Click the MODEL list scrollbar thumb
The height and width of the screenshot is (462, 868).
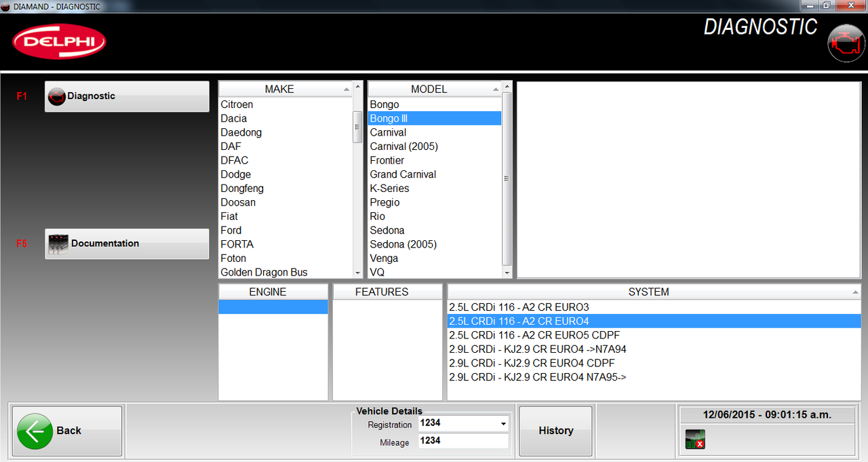[x=507, y=179]
